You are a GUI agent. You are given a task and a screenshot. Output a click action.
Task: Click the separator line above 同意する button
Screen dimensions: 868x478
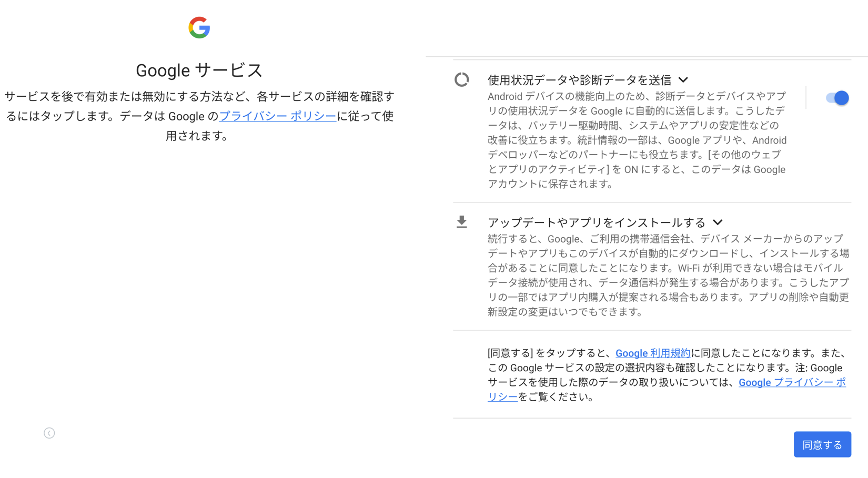[652, 418]
